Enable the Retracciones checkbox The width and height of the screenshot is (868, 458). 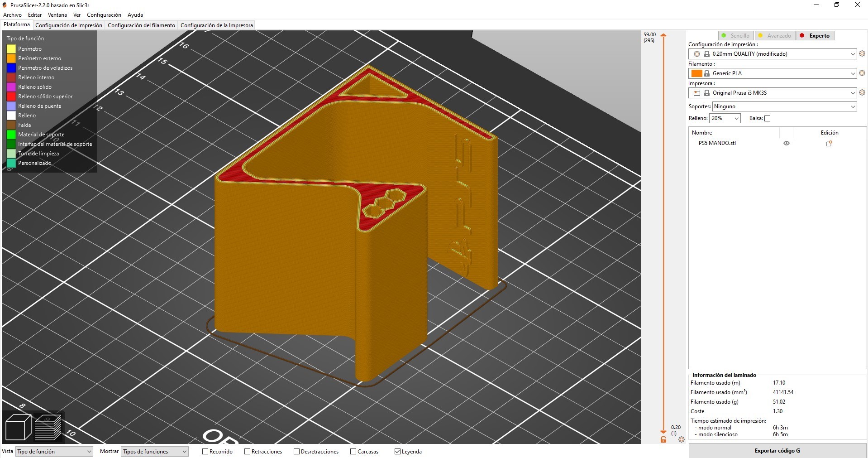pos(247,451)
